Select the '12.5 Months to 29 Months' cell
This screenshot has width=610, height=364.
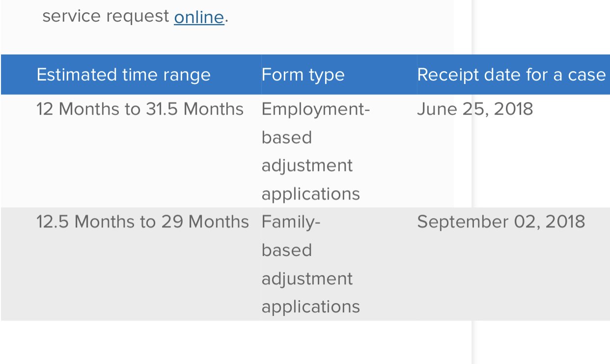pos(142,222)
